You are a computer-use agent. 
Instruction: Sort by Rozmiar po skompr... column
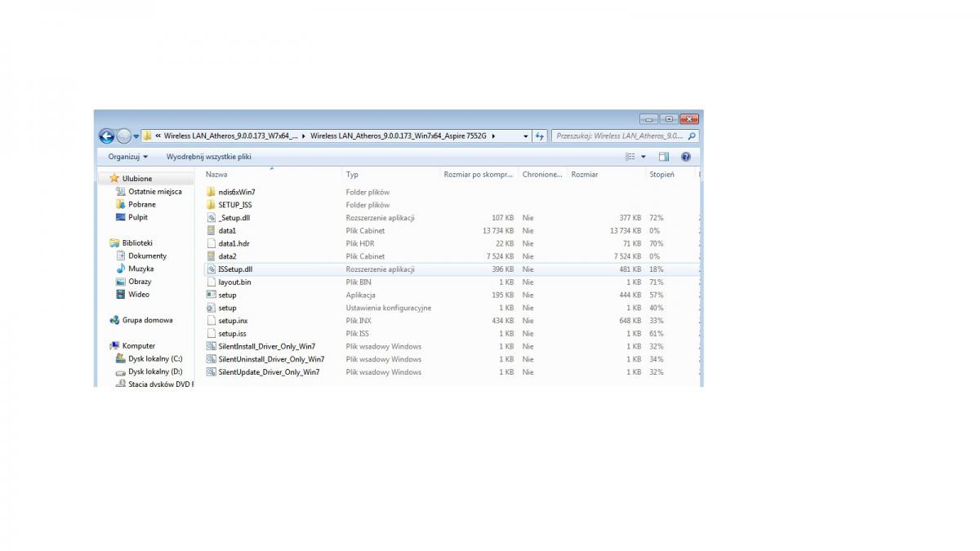pyautogui.click(x=479, y=175)
